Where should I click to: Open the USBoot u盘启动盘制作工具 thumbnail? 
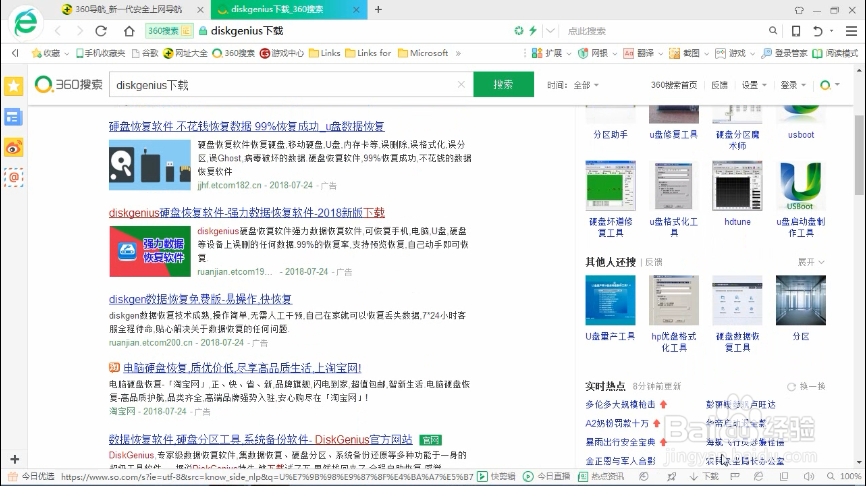click(x=801, y=186)
